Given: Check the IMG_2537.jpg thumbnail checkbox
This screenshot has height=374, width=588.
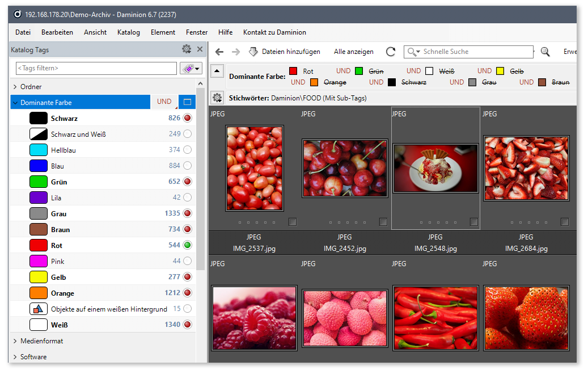Looking at the screenshot, I should 292,222.
